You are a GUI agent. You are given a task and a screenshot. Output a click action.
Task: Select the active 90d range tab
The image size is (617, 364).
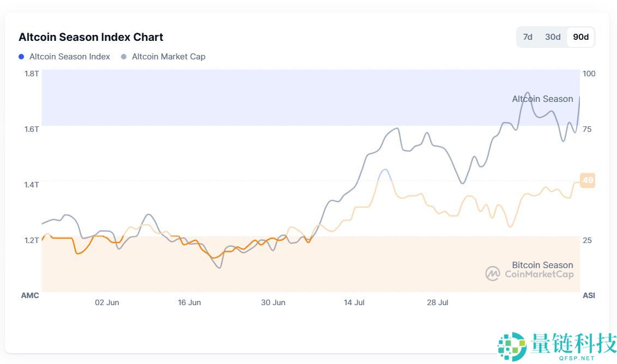coord(580,37)
